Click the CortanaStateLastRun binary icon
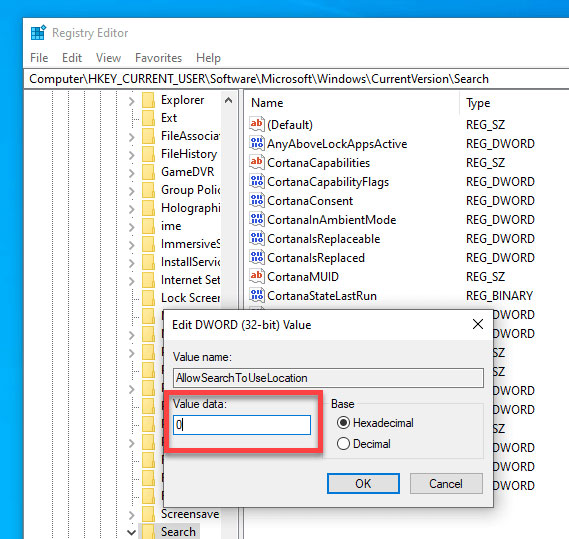Image resolution: width=569 pixels, height=539 pixels. (257, 295)
